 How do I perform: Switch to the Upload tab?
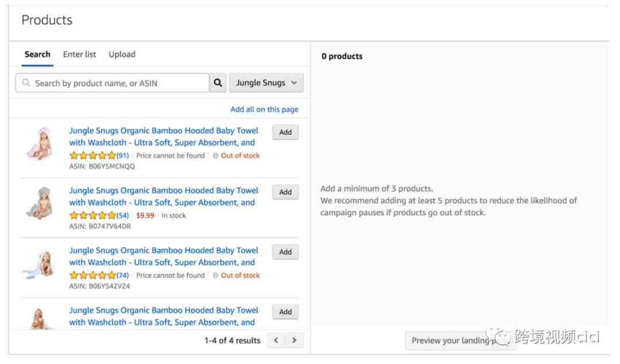coord(122,54)
